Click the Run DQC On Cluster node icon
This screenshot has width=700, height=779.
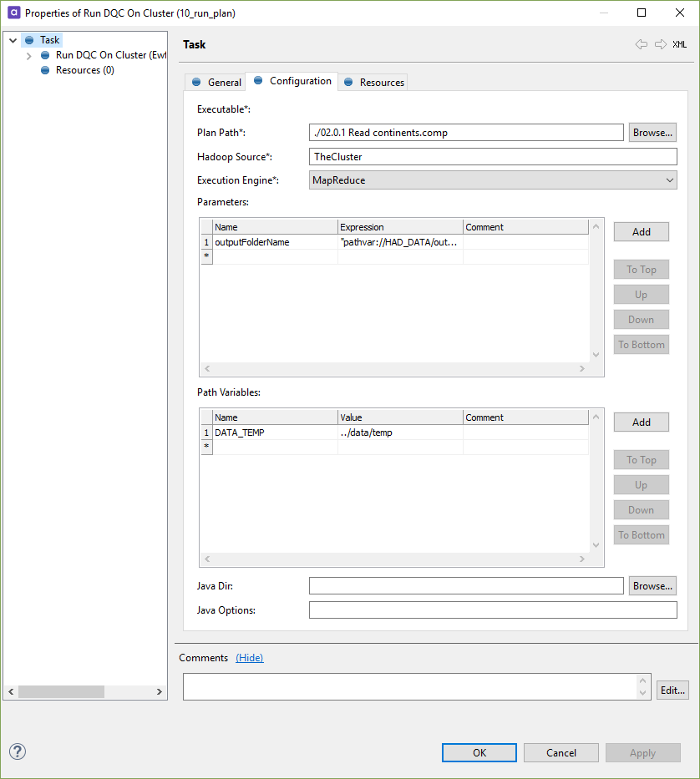[x=44, y=54]
